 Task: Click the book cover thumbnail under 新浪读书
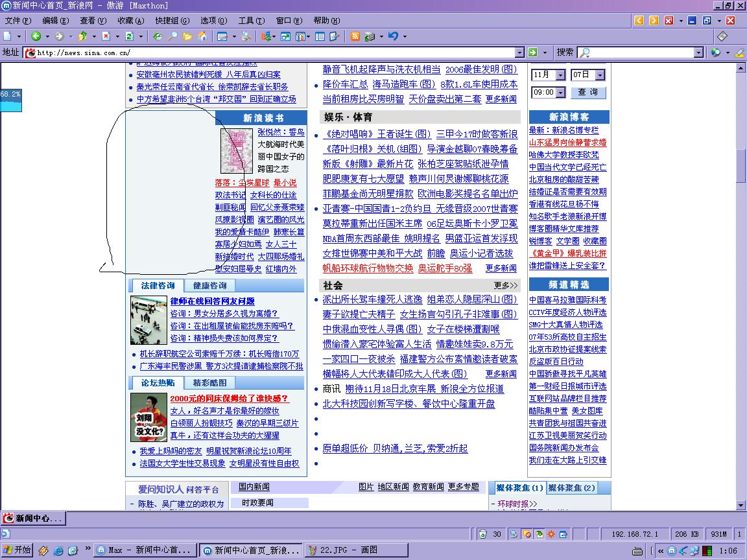[x=236, y=151]
